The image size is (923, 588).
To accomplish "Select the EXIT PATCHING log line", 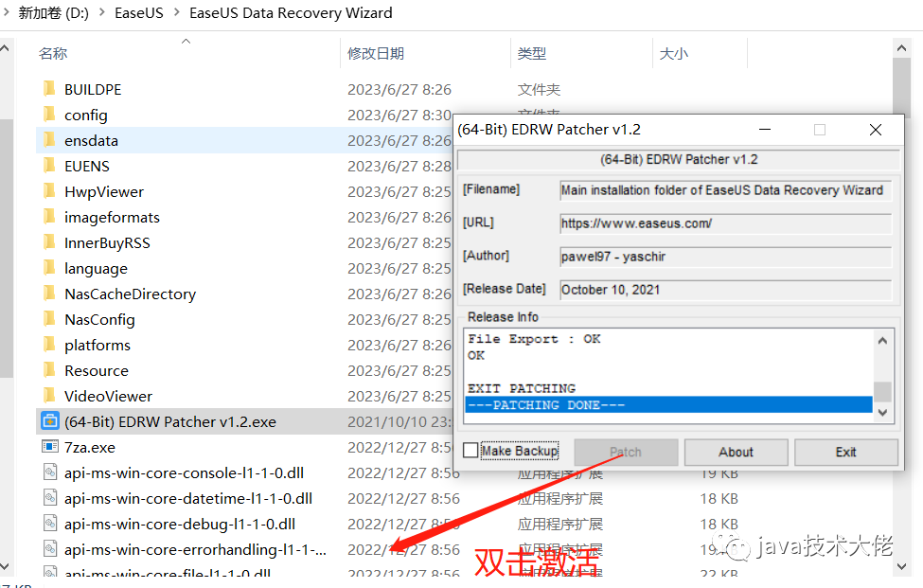I will [x=522, y=388].
